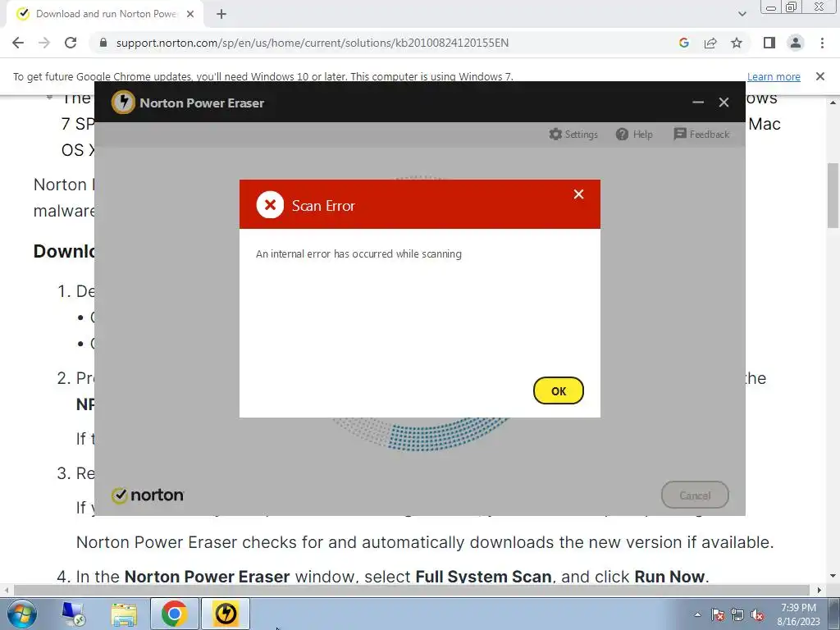Screen dimensions: 840x630
Task: Click Learn more link in update bar
Action: pos(774,76)
